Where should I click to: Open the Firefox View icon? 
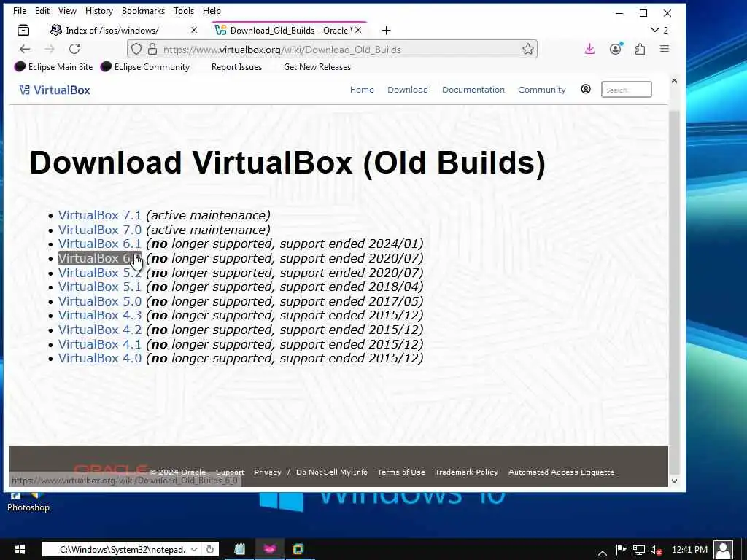point(23,31)
